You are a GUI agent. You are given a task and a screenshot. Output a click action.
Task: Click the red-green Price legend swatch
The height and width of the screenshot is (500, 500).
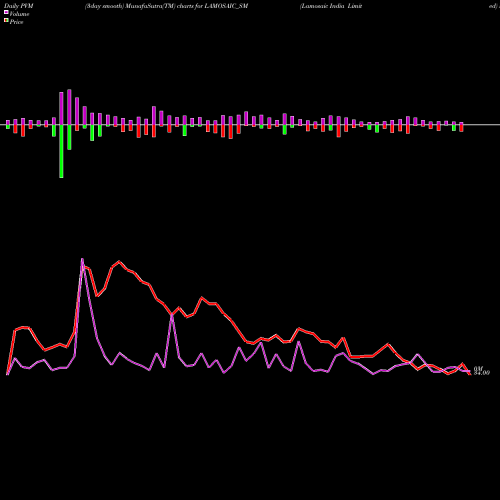coord(6,21)
